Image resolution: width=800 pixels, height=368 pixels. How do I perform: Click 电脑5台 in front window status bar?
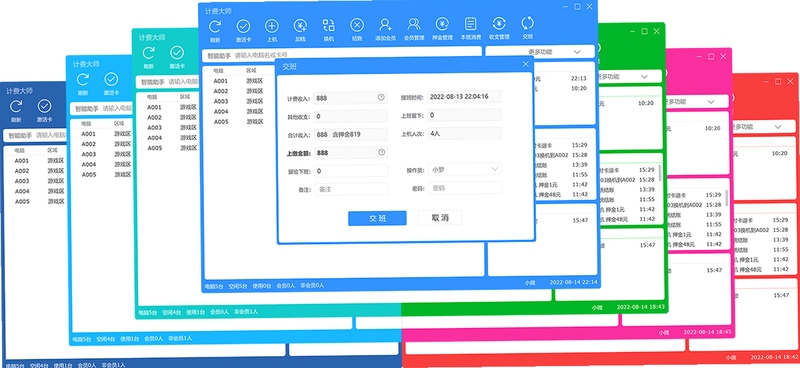[x=214, y=286]
